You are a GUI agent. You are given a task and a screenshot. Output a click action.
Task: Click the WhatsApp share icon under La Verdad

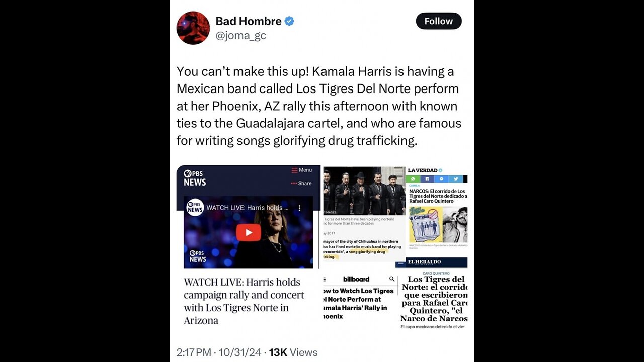pyautogui.click(x=413, y=179)
